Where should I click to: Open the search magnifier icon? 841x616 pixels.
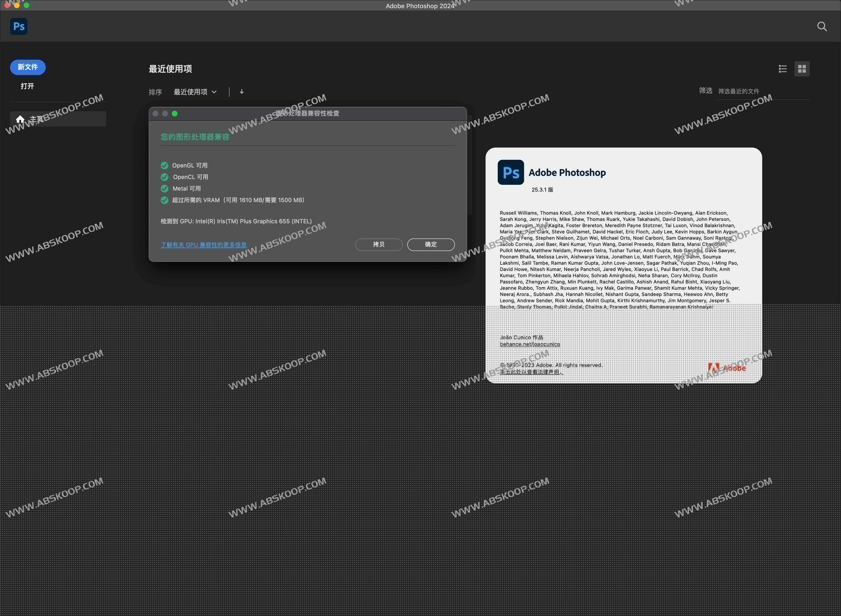(822, 26)
